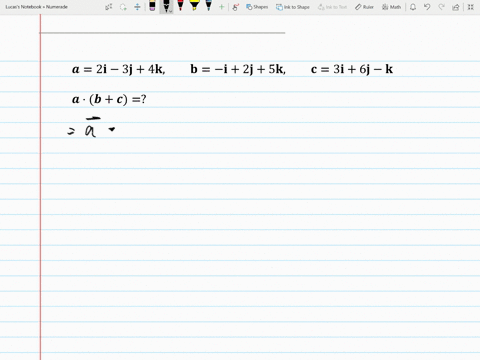
Task: Choose the yellow highlighter
Action: pos(194,6)
